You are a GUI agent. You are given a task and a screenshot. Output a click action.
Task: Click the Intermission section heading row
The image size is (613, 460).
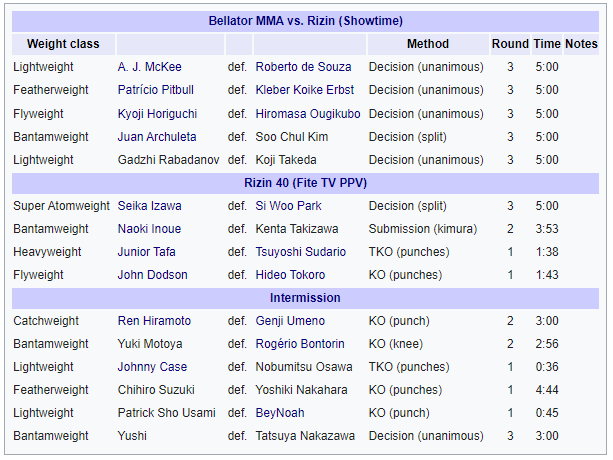coord(305,298)
